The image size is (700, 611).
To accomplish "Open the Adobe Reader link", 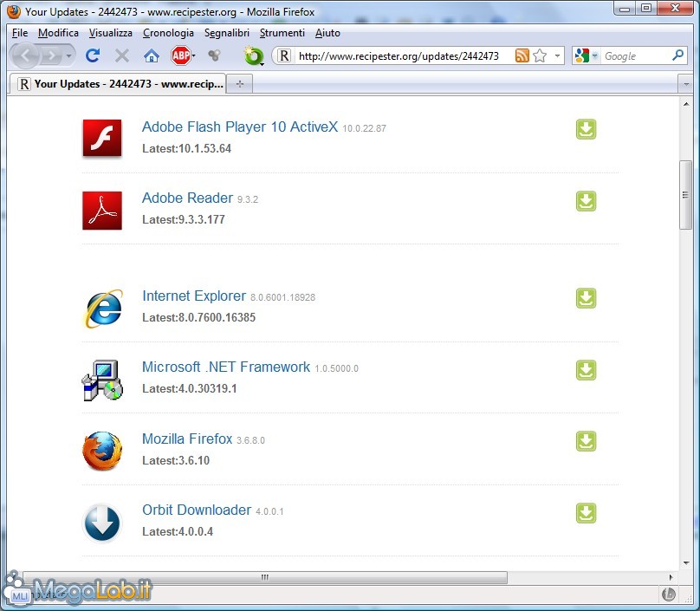I will pos(187,198).
